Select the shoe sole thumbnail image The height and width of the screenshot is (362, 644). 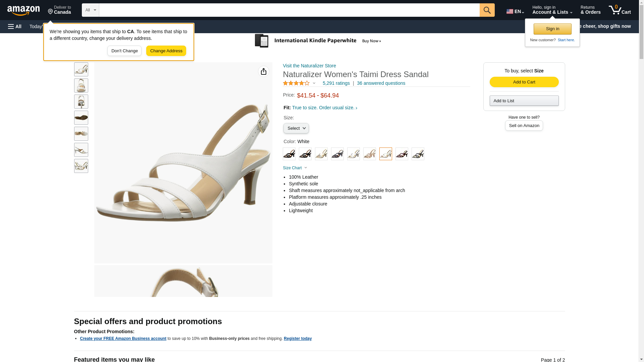pyautogui.click(x=81, y=118)
